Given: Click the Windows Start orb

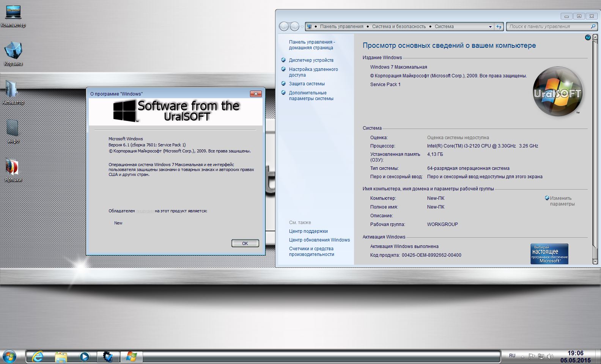Looking at the screenshot, I should tap(9, 356).
